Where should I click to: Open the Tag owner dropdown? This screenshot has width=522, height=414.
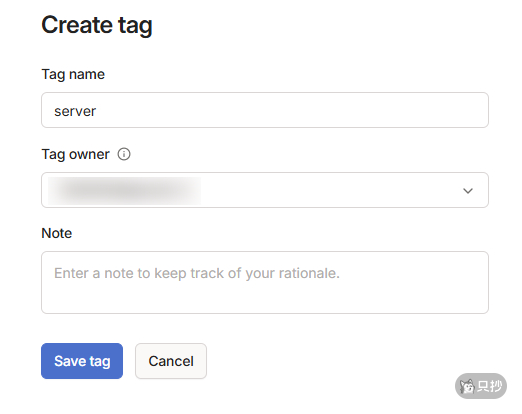point(265,190)
